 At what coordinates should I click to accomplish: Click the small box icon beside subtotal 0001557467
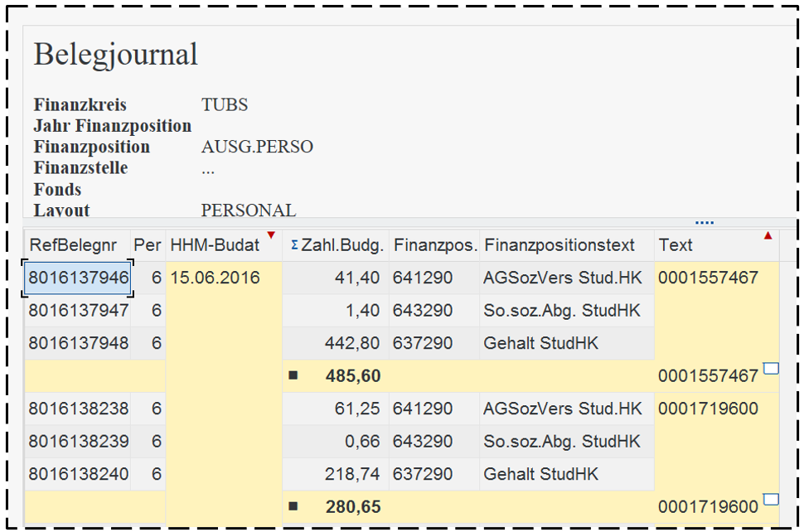(x=771, y=369)
